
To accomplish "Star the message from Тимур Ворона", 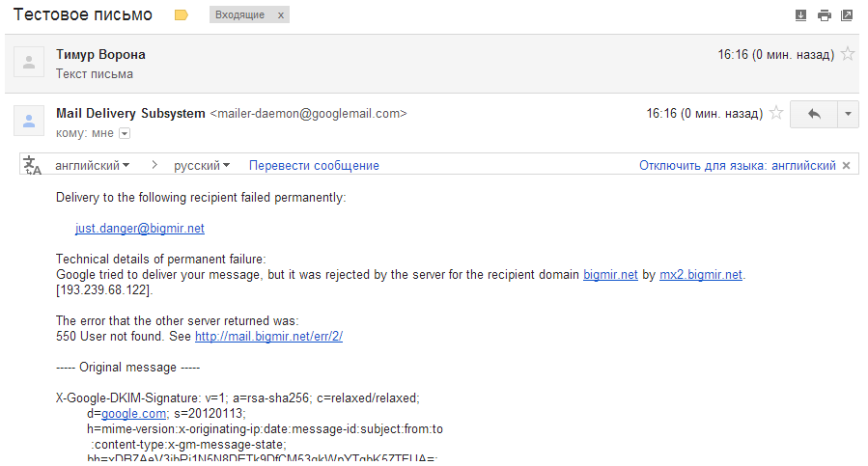I will click(848, 55).
